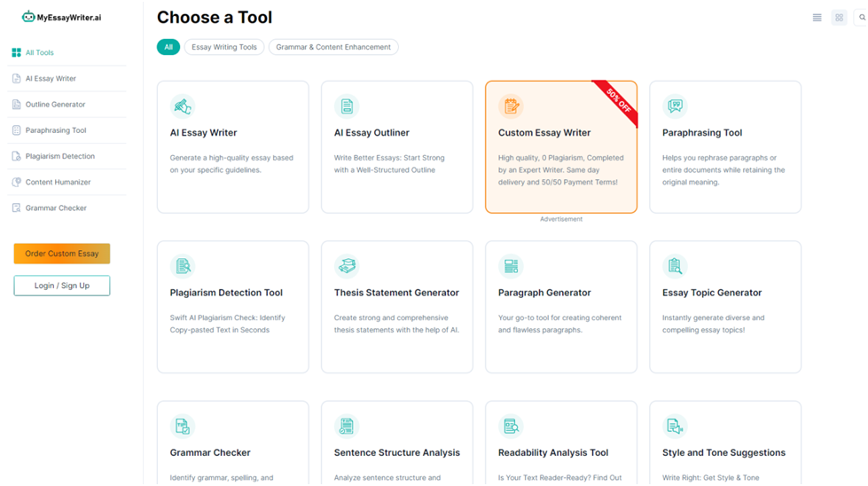Click the Login / Sign Up button

point(62,286)
